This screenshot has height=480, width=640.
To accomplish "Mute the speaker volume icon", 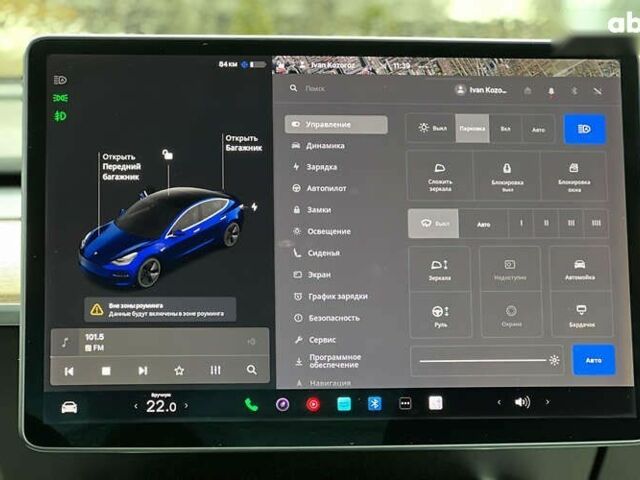I will [x=522, y=402].
